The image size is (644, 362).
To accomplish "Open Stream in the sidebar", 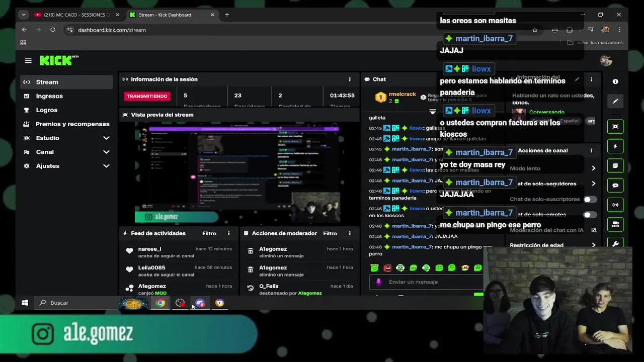I will (66, 82).
